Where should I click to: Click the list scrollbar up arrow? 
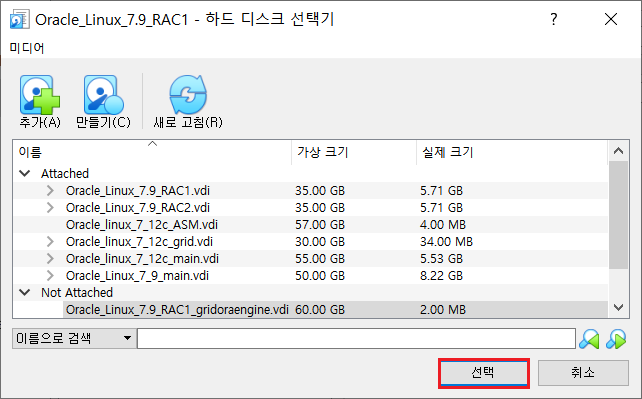[618, 151]
